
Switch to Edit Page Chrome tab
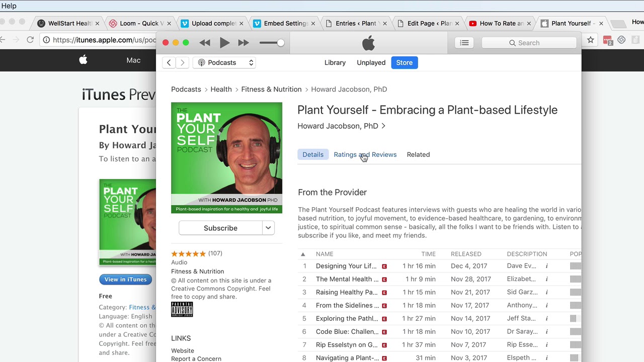(429, 23)
